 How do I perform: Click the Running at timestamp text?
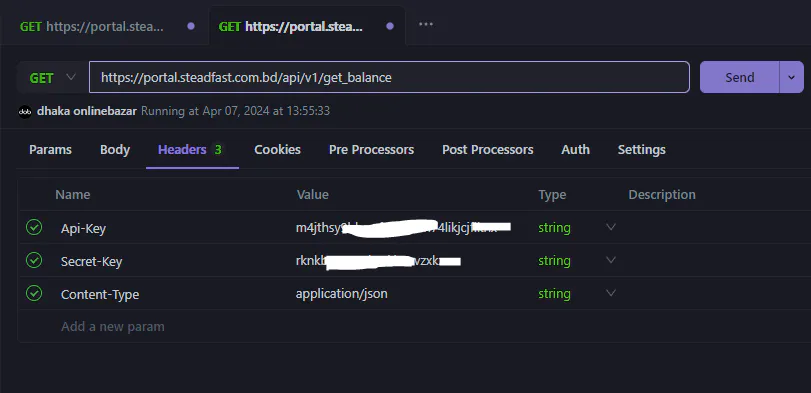[x=235, y=111]
